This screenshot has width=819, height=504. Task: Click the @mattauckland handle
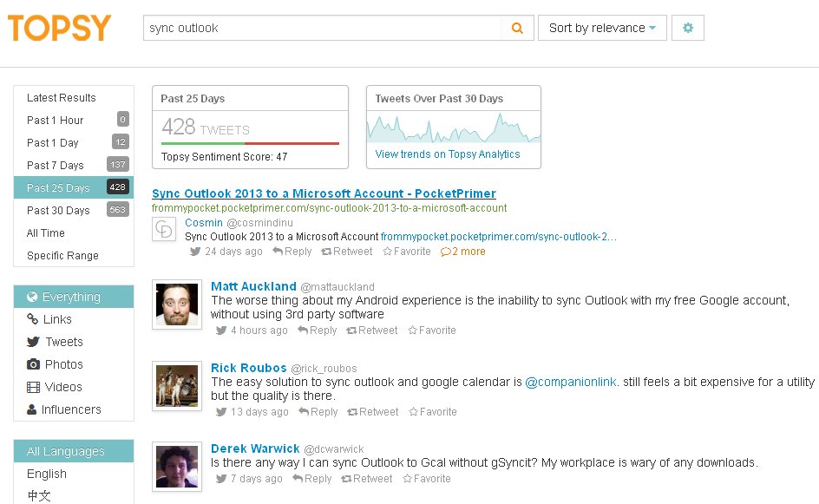coord(337,287)
